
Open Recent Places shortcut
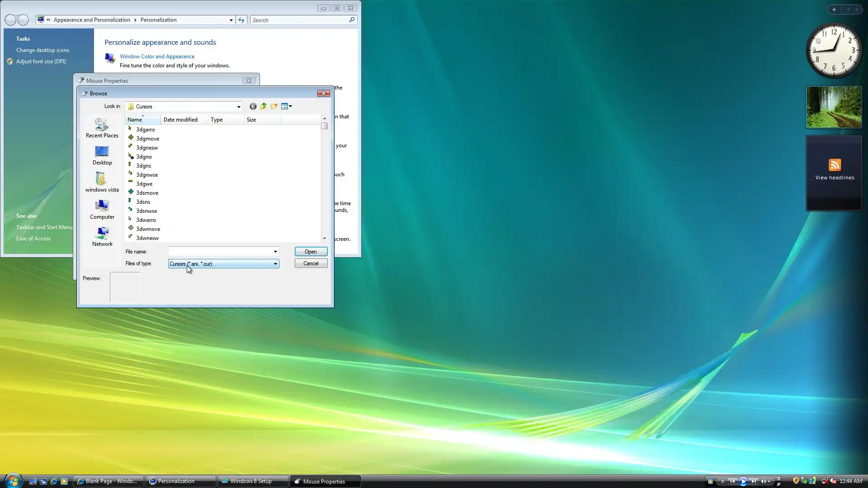102,128
